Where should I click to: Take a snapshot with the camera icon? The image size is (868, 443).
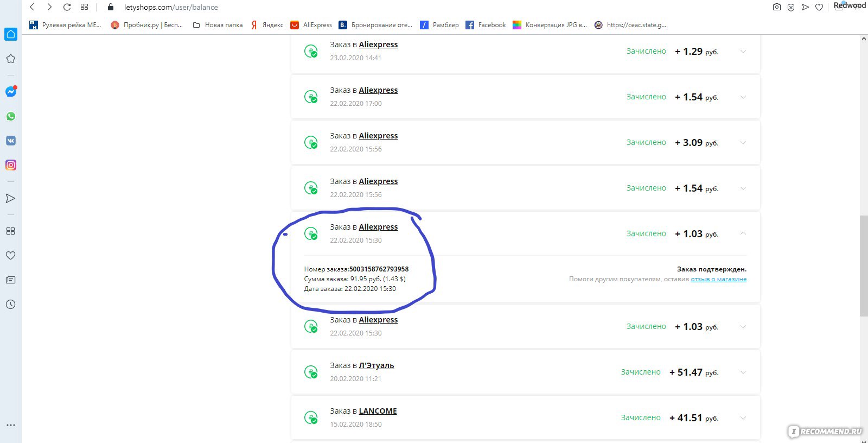pyautogui.click(x=777, y=7)
